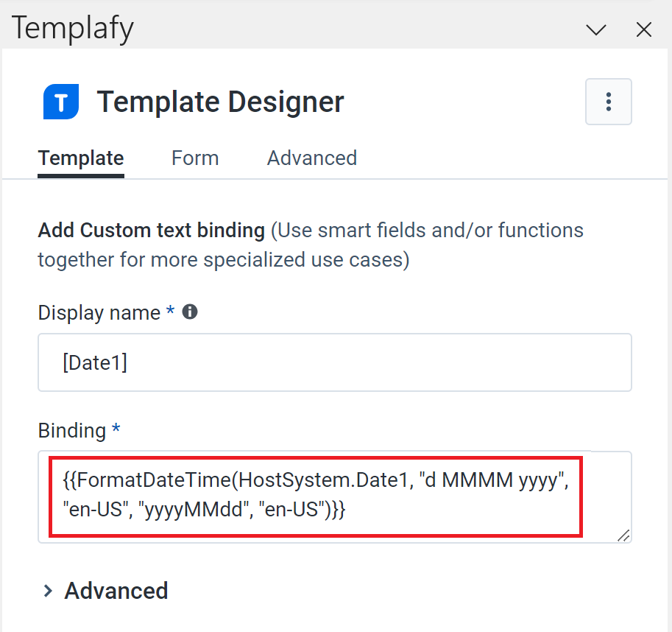Click the chevron beside Advanced to expand it
The image size is (672, 632).
click(x=49, y=590)
